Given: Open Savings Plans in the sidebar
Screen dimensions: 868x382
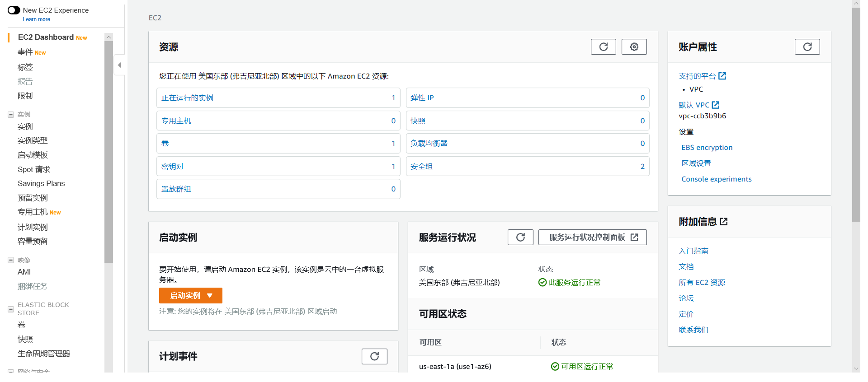Looking at the screenshot, I should pos(41,183).
